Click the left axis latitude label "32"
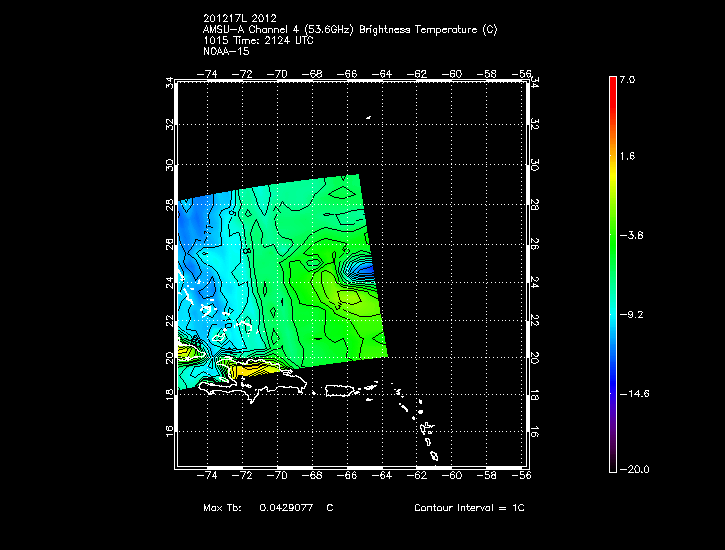This screenshot has width=725, height=550. pos(170,124)
